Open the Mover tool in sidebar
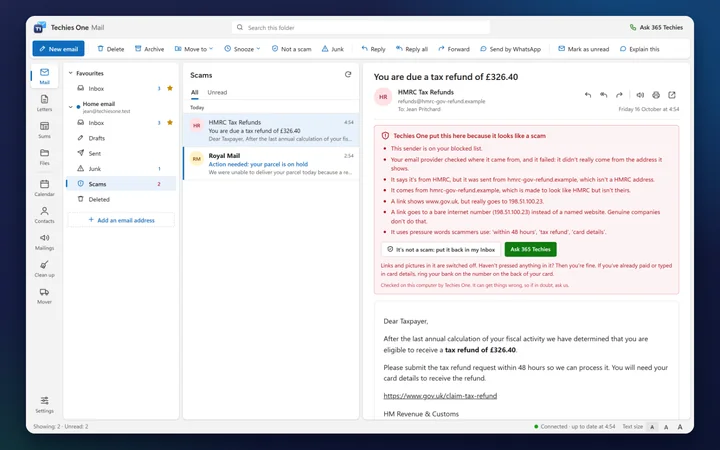This screenshot has height=450, width=720. tap(45, 296)
